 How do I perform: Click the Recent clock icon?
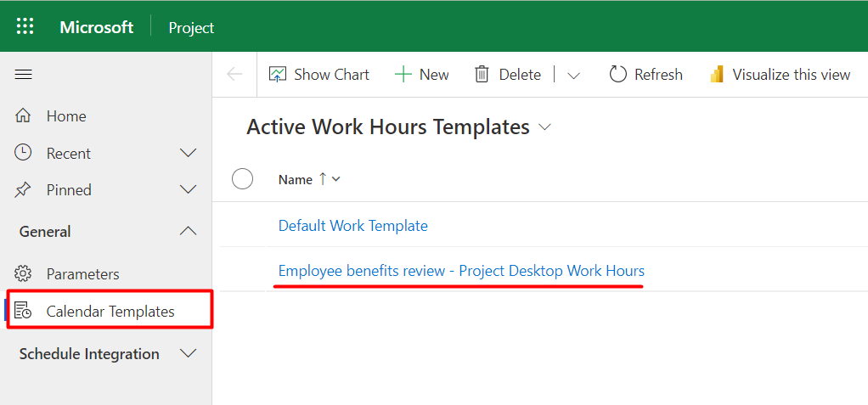(x=23, y=153)
